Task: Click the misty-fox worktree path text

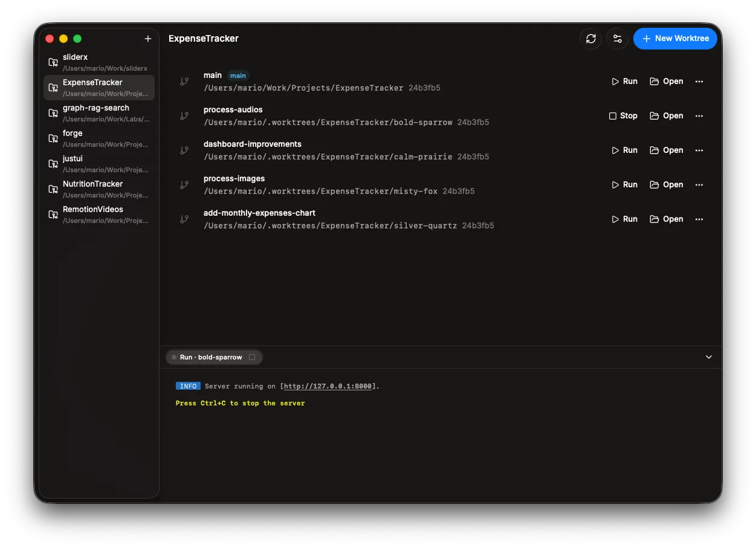Action: point(320,192)
